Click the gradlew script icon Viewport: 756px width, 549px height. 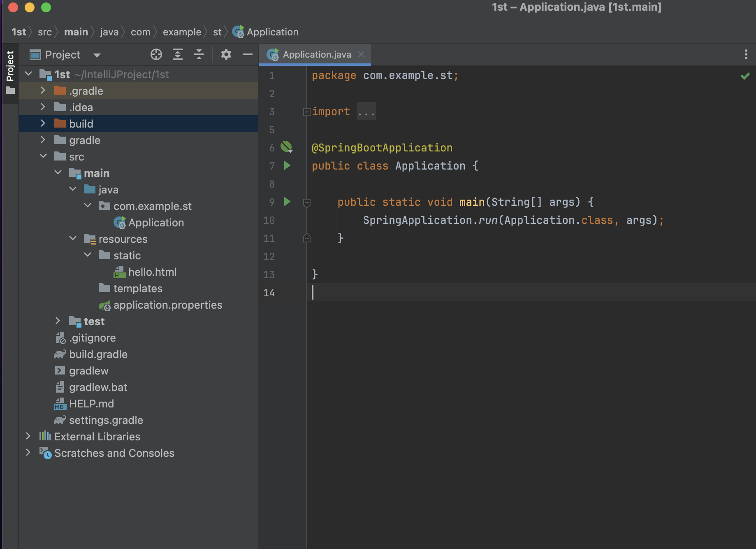pos(60,370)
